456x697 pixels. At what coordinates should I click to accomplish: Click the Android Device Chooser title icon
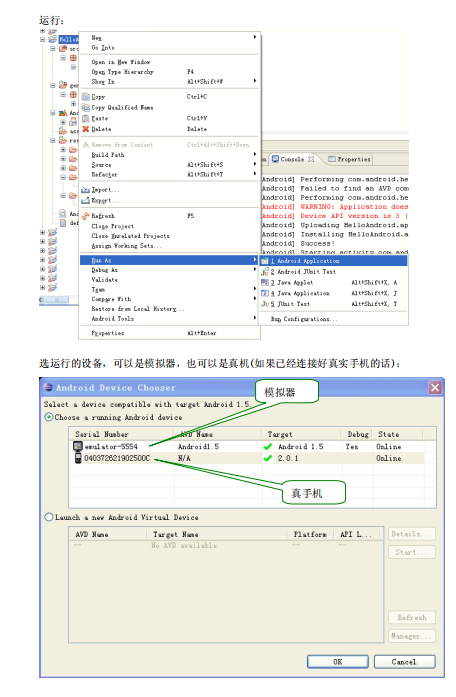(48, 388)
